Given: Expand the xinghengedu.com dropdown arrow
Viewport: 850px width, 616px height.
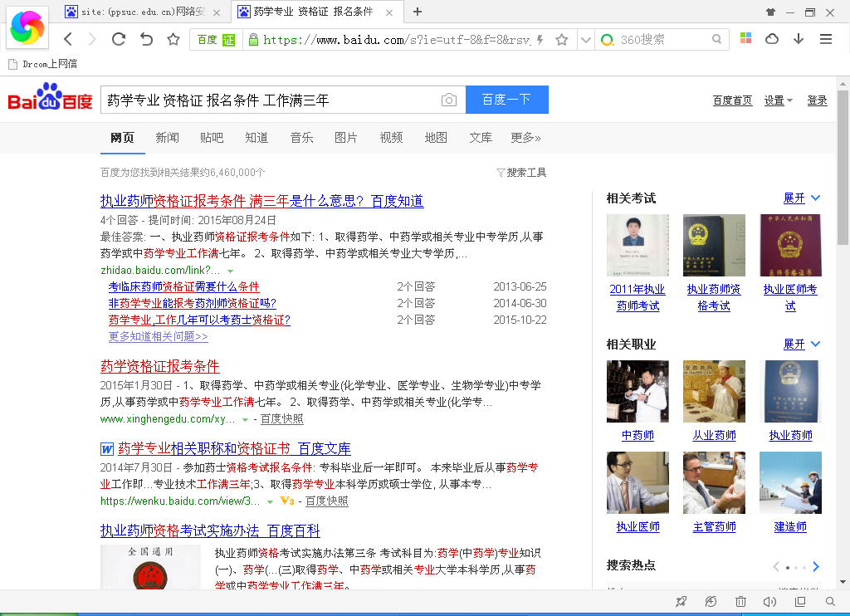Looking at the screenshot, I should pos(246,420).
